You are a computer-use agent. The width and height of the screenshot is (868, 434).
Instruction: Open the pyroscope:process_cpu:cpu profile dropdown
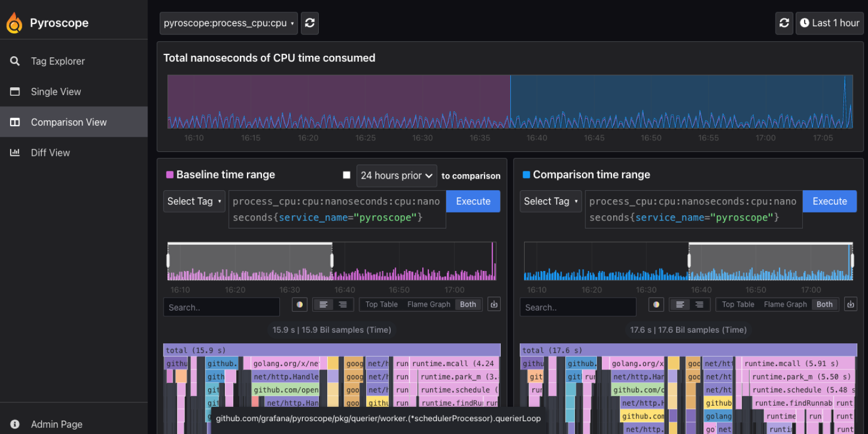click(x=228, y=23)
